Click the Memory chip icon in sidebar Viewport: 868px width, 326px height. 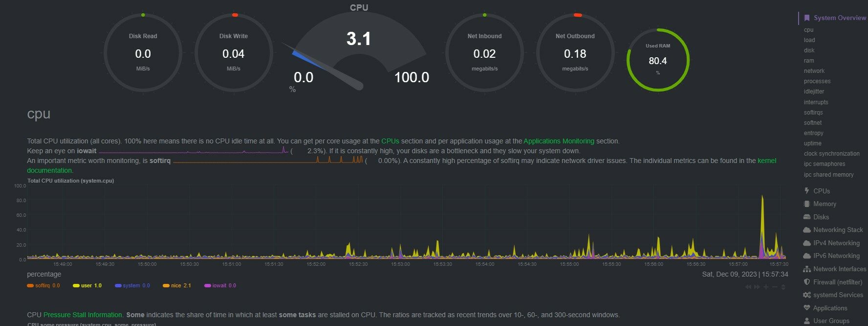coord(807,204)
